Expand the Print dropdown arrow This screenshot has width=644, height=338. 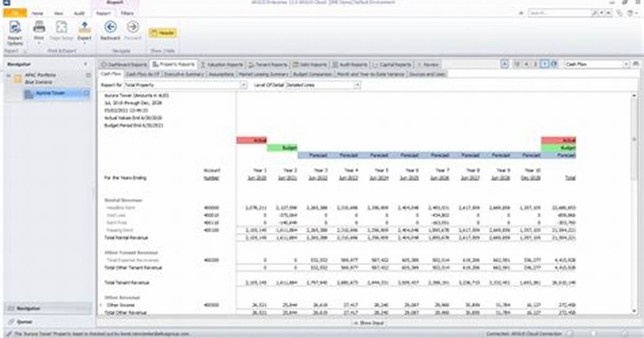[39, 43]
